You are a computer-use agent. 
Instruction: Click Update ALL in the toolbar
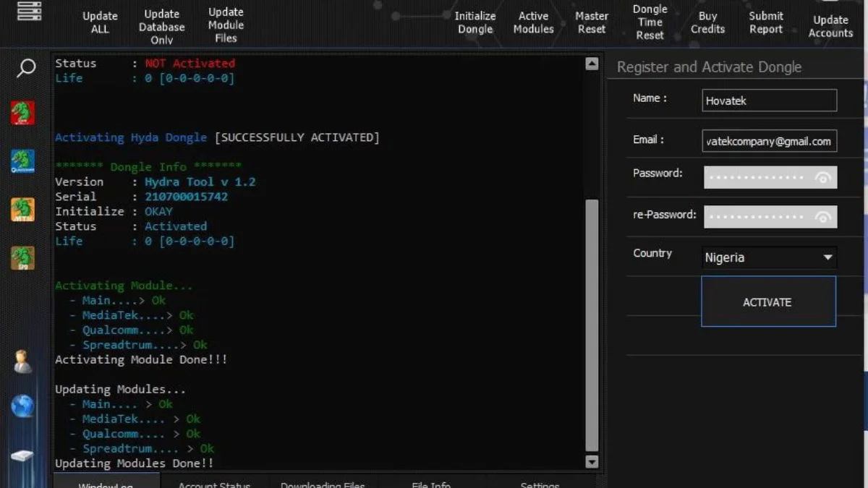100,22
